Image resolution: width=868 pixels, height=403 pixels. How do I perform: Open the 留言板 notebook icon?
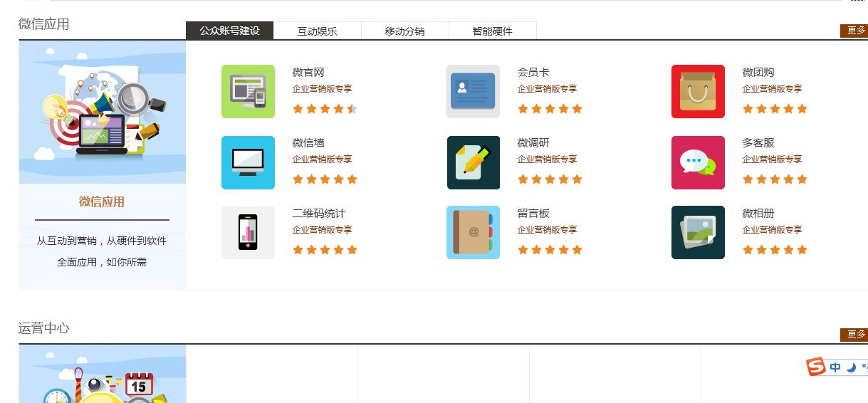point(473,232)
